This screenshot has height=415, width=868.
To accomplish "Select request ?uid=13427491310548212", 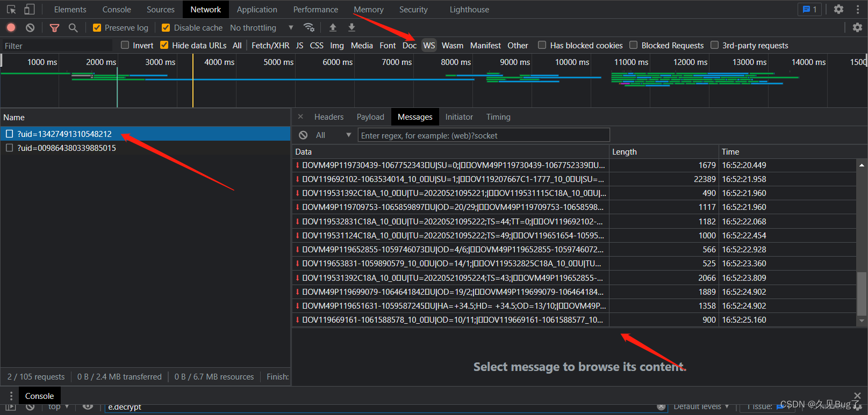I will 145,134.
